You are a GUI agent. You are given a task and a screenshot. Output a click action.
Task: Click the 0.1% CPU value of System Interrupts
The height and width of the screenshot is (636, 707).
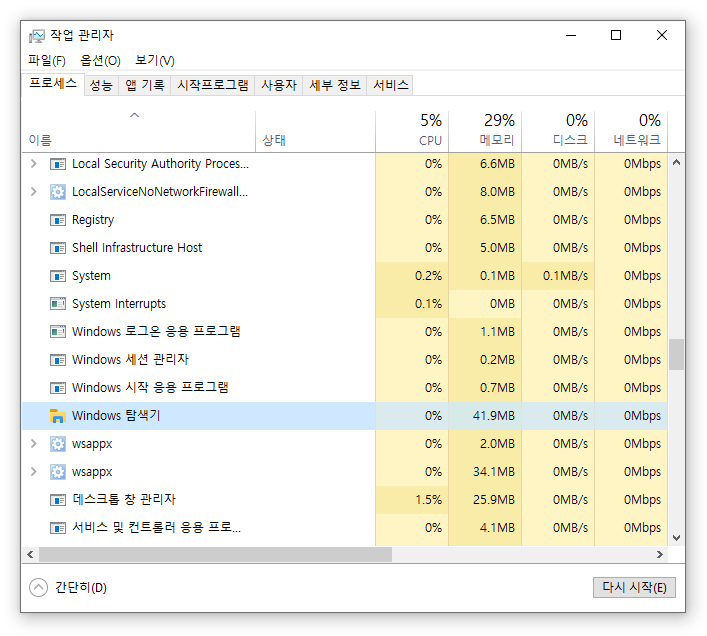coord(428,304)
